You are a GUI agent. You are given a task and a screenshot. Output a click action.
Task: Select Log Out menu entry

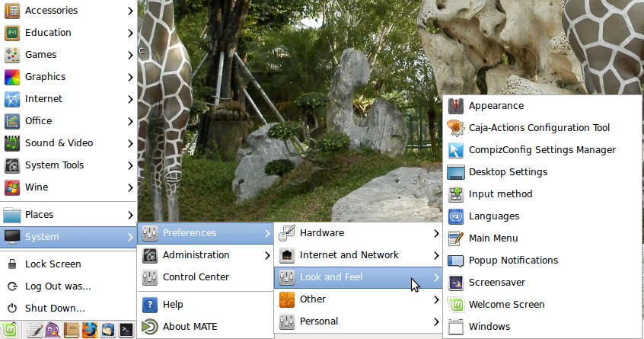tap(69, 286)
